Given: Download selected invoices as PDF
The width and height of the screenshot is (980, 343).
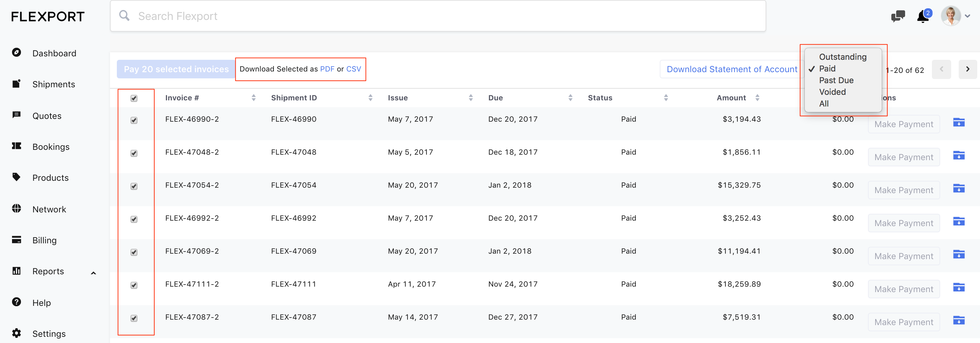Looking at the screenshot, I should (327, 69).
